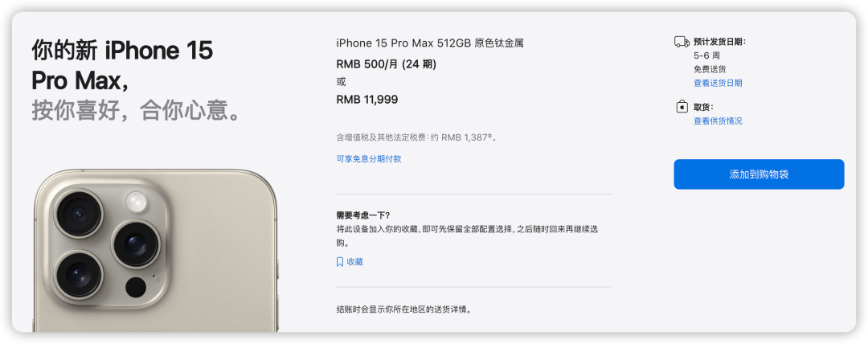The image size is (868, 344).
Task: Click the top-left camera lens on iPhone
Action: (x=78, y=213)
